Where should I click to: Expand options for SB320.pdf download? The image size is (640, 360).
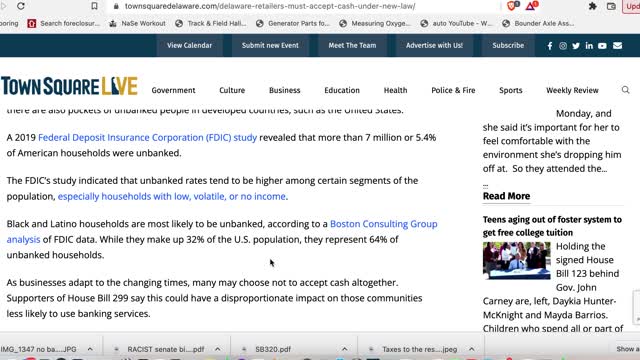click(x=344, y=349)
